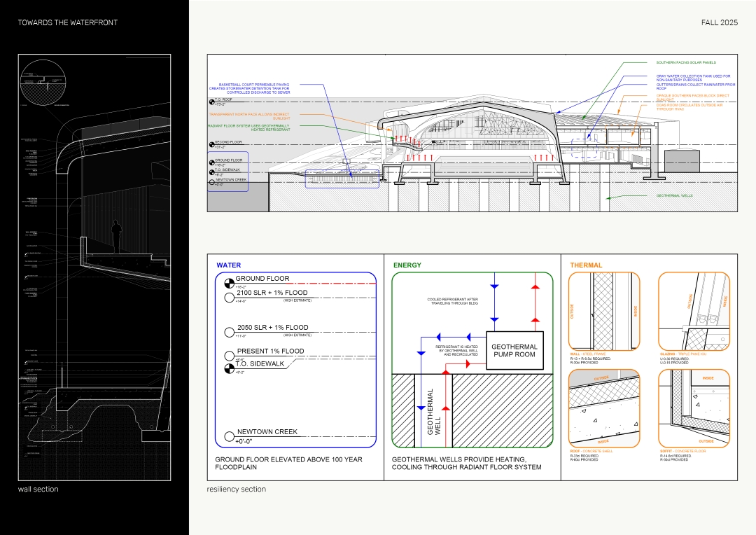Click the 'Towards the Waterfront' title text
Viewport: 756px width, 535px height.
[68, 22]
